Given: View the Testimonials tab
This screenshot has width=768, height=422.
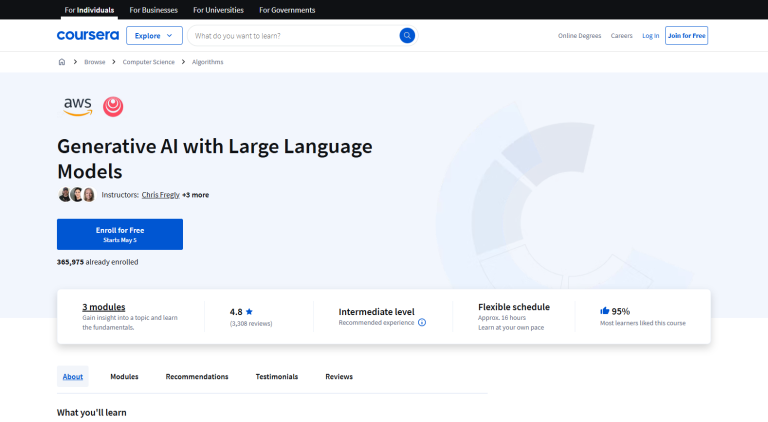Looking at the screenshot, I should [277, 376].
